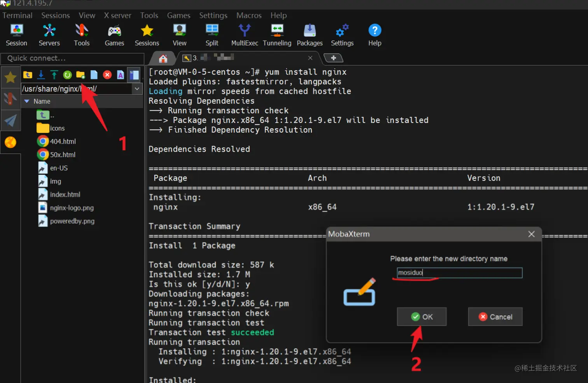This screenshot has width=588, height=383.
Task: Go to parent folder via SFTP toolbar icon
Action: tap(28, 75)
